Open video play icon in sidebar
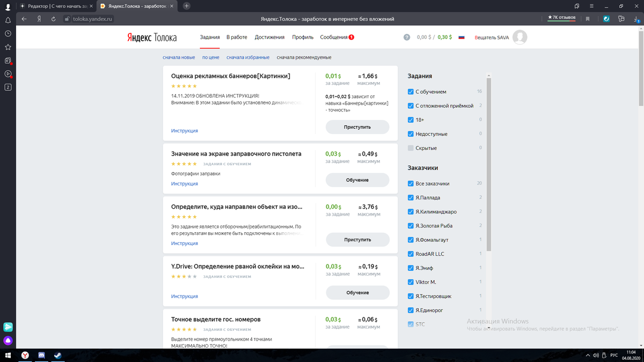The width and height of the screenshot is (644, 362). (x=8, y=74)
